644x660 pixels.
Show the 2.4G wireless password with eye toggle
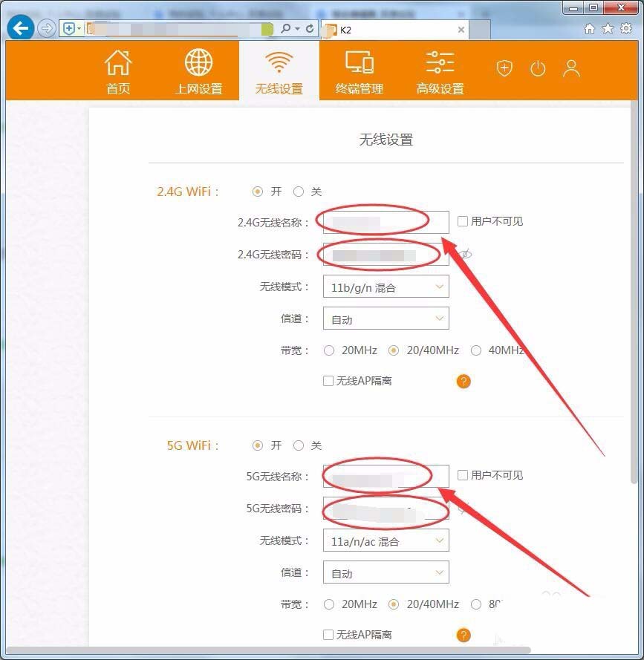coord(465,254)
